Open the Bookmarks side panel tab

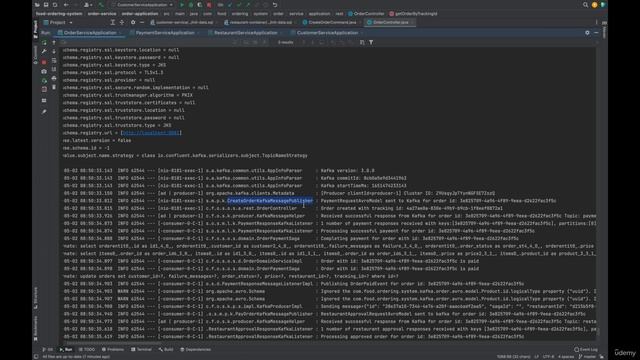36,329
